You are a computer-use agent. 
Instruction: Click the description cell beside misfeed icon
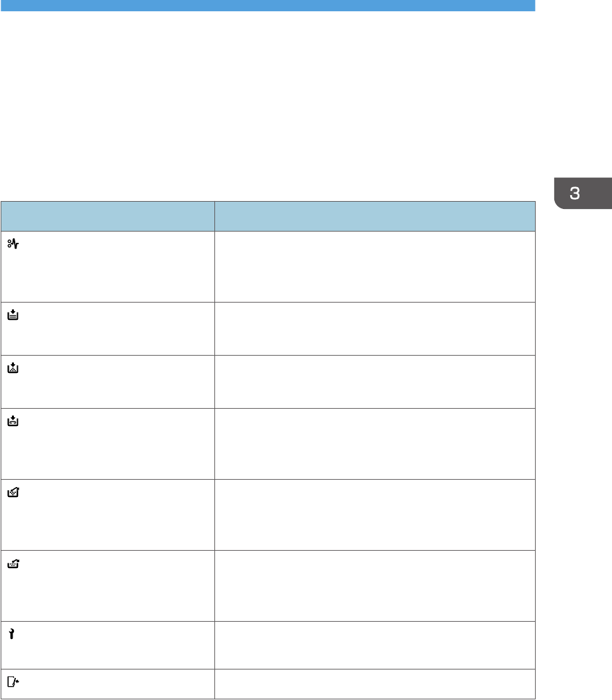point(375,267)
